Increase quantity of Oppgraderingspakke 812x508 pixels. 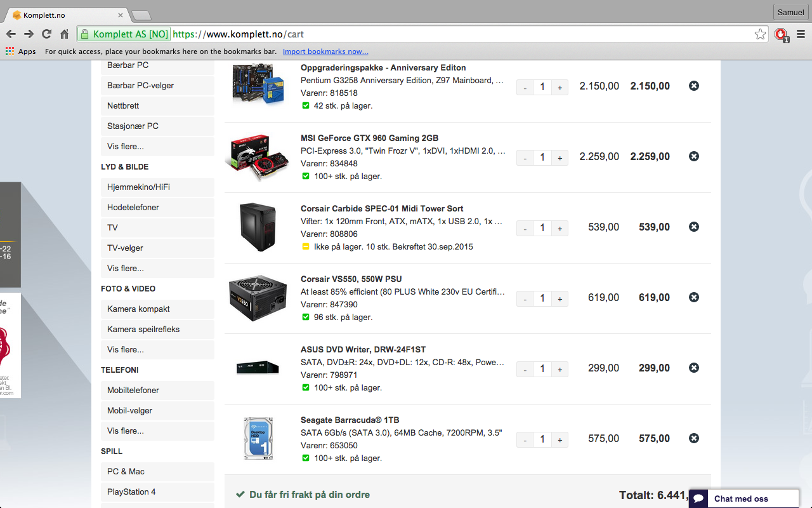[560, 88]
